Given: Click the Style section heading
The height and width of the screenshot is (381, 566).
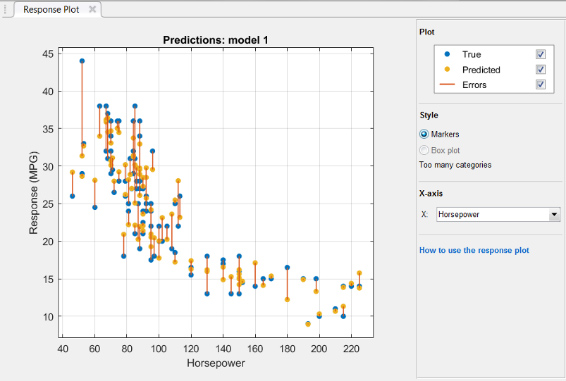Looking at the screenshot, I should [x=429, y=115].
